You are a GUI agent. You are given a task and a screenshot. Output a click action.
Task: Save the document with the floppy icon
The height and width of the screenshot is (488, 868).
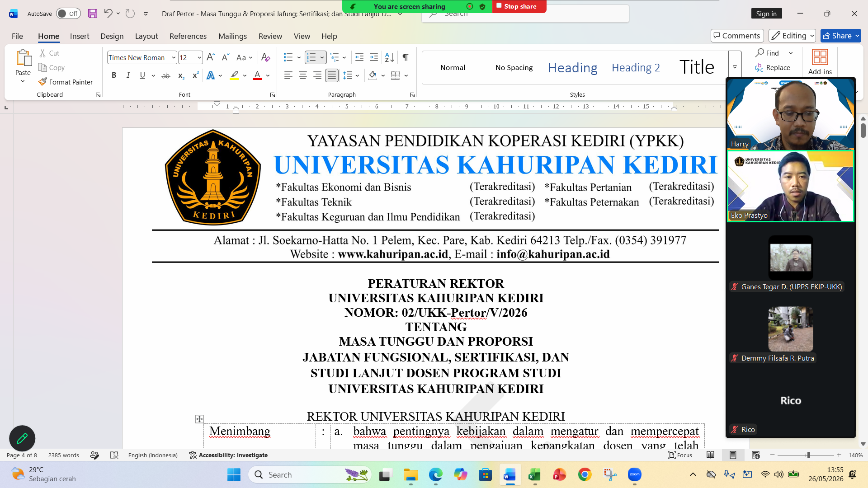[93, 14]
